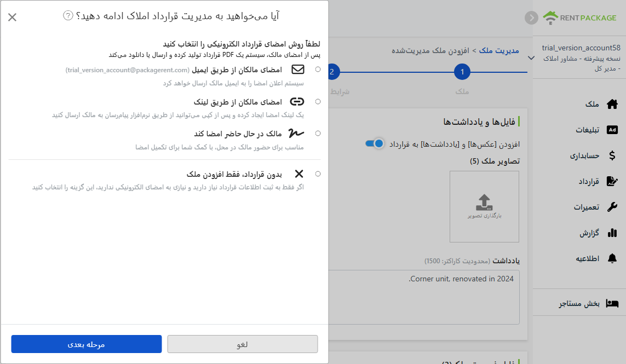The width and height of the screenshot is (626, 364).
Task: Click the تصاویر ملک (5) label
Action: 495,161
